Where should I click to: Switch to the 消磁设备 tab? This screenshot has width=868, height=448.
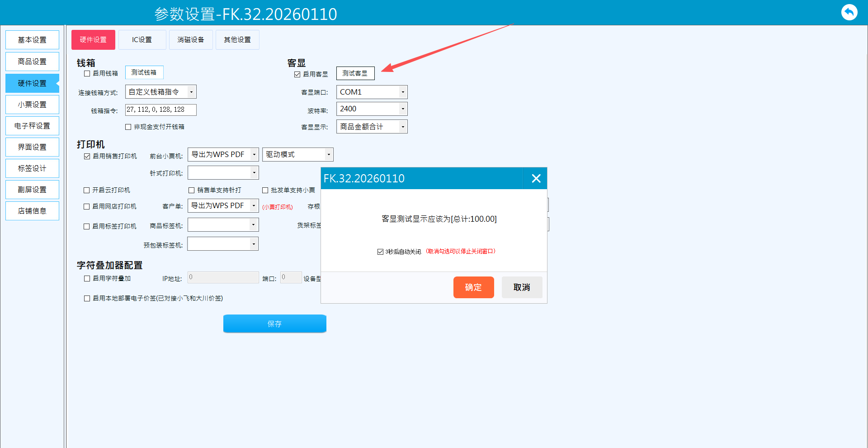click(191, 40)
